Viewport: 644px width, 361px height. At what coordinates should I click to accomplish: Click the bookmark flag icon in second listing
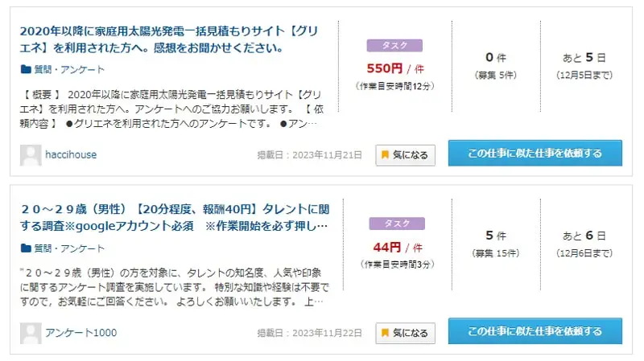(x=385, y=333)
